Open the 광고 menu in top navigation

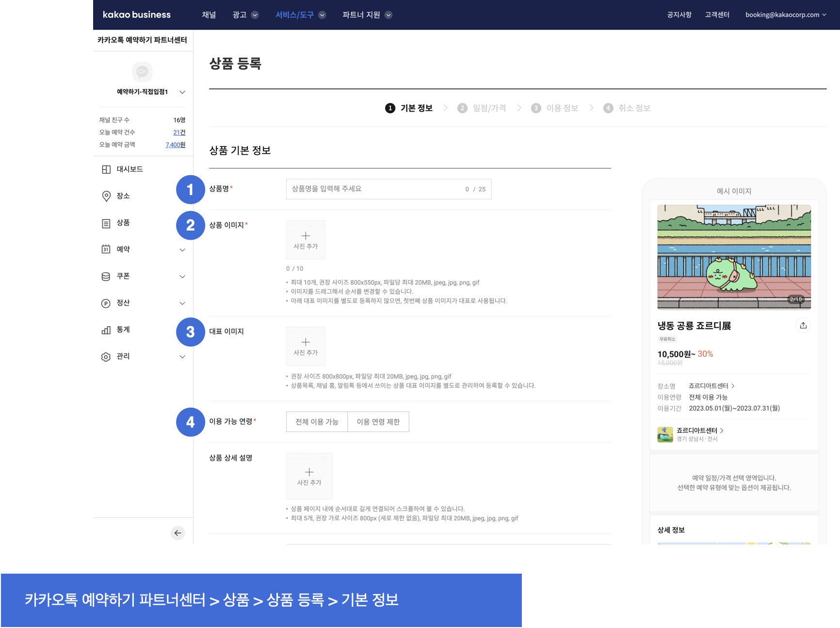point(245,15)
